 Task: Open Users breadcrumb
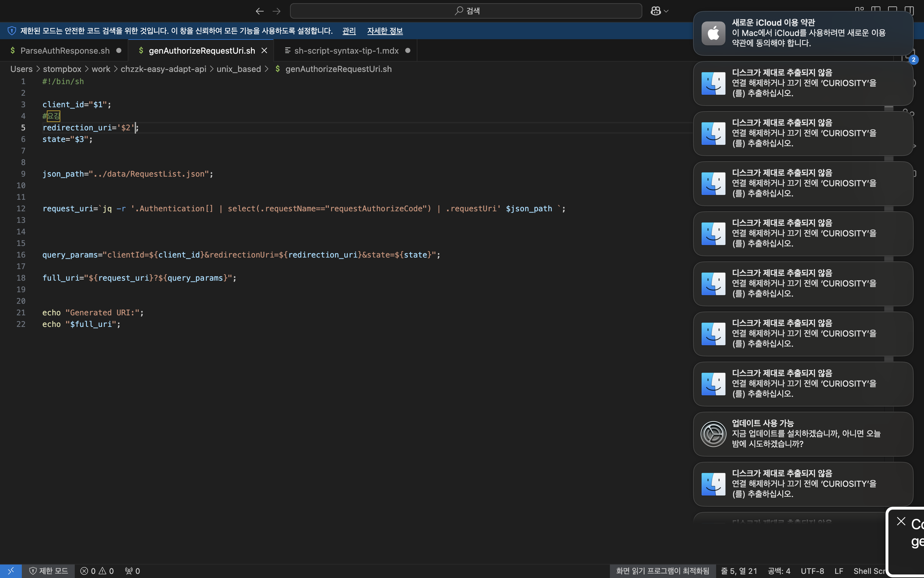(21, 69)
